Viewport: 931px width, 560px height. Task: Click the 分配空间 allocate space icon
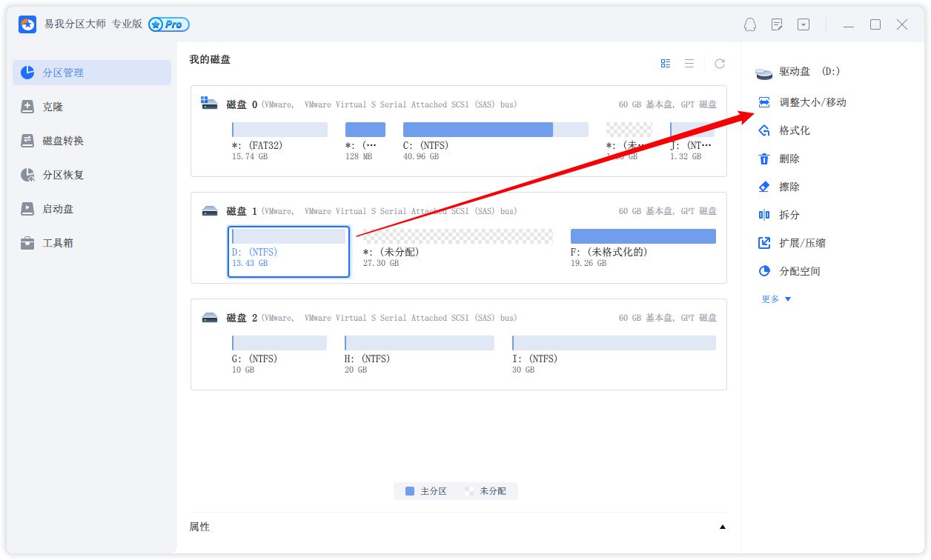(x=764, y=271)
